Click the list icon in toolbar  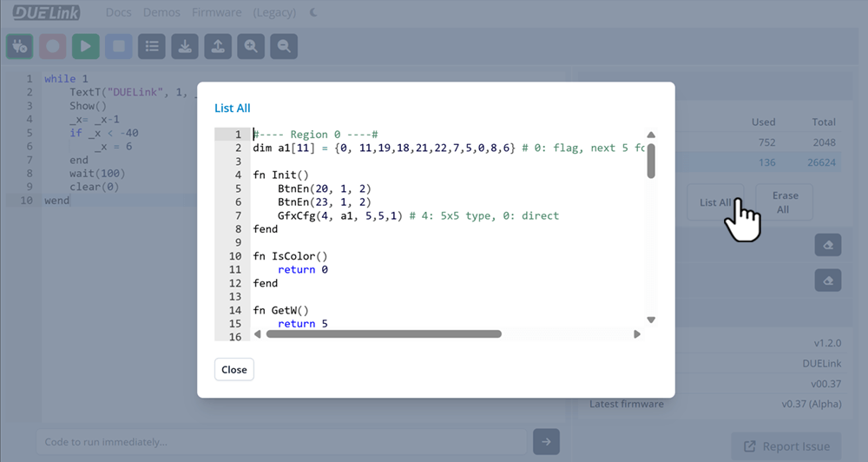click(152, 46)
